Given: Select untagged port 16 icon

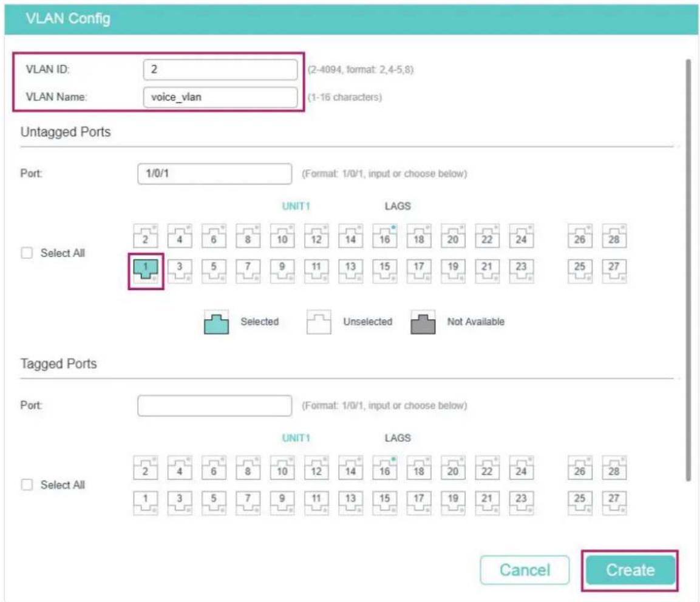Looking at the screenshot, I should pyautogui.click(x=385, y=235).
